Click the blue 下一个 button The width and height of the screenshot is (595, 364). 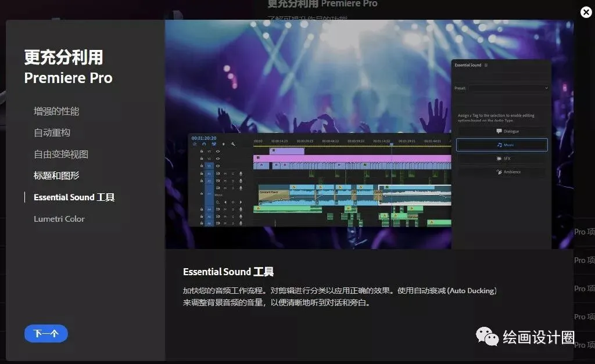(46, 333)
